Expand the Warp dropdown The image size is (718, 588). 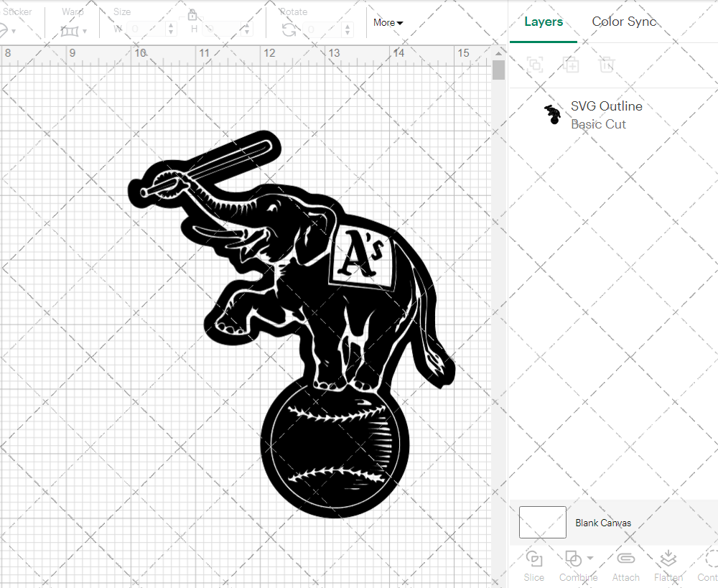point(84,32)
